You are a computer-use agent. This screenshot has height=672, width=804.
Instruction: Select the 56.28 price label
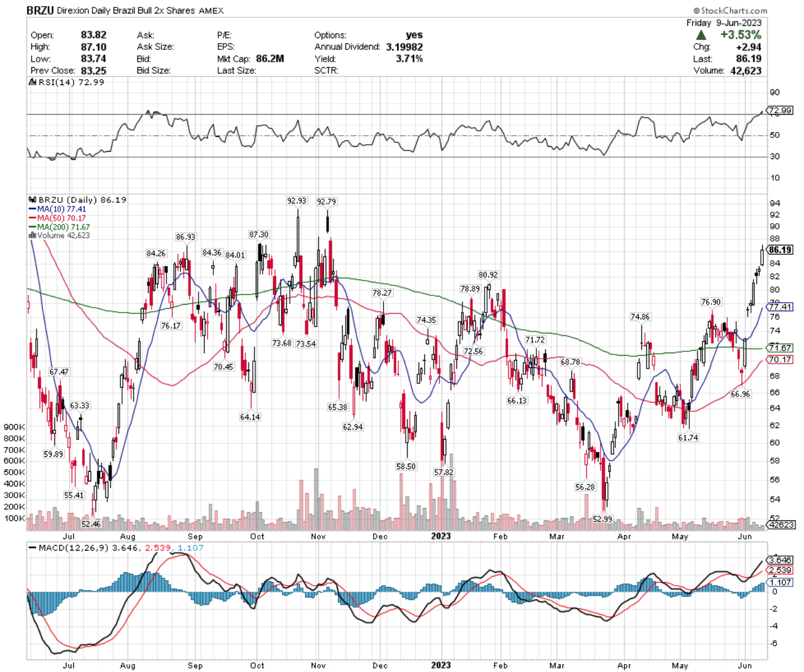click(x=585, y=487)
